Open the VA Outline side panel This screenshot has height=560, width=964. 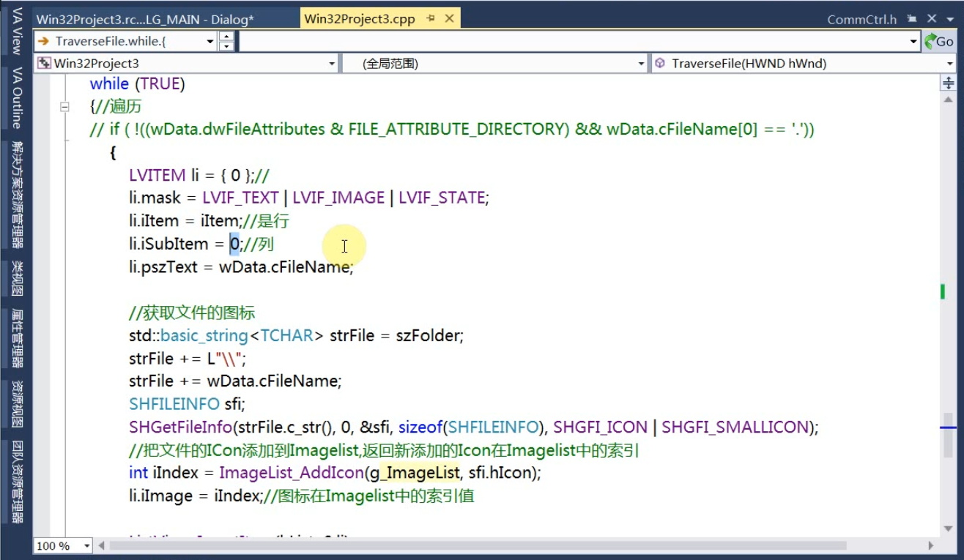16,97
